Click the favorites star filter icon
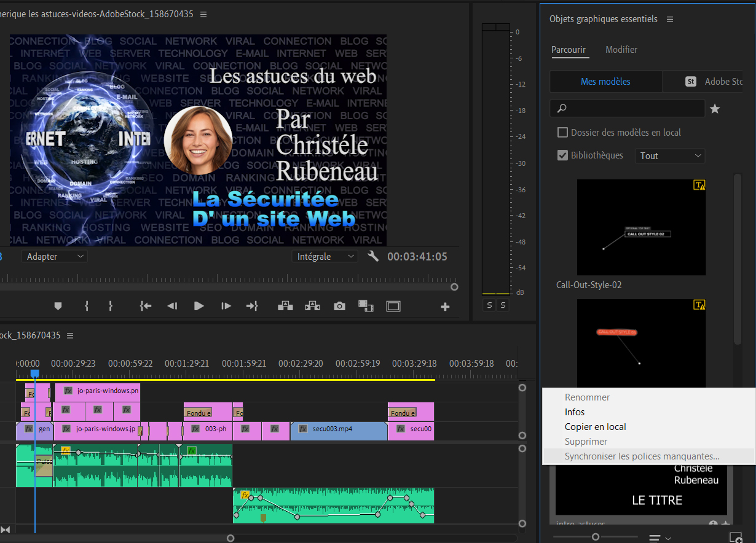 pos(715,109)
